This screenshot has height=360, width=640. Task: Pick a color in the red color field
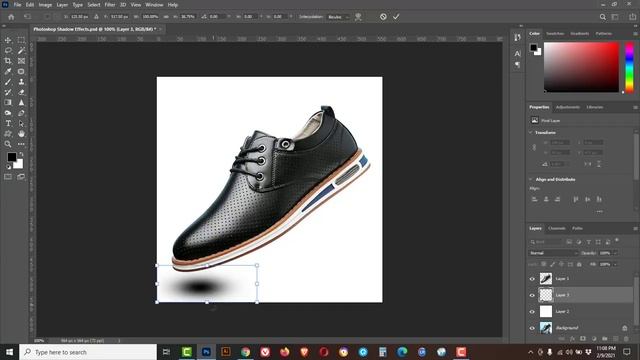[x=581, y=67]
